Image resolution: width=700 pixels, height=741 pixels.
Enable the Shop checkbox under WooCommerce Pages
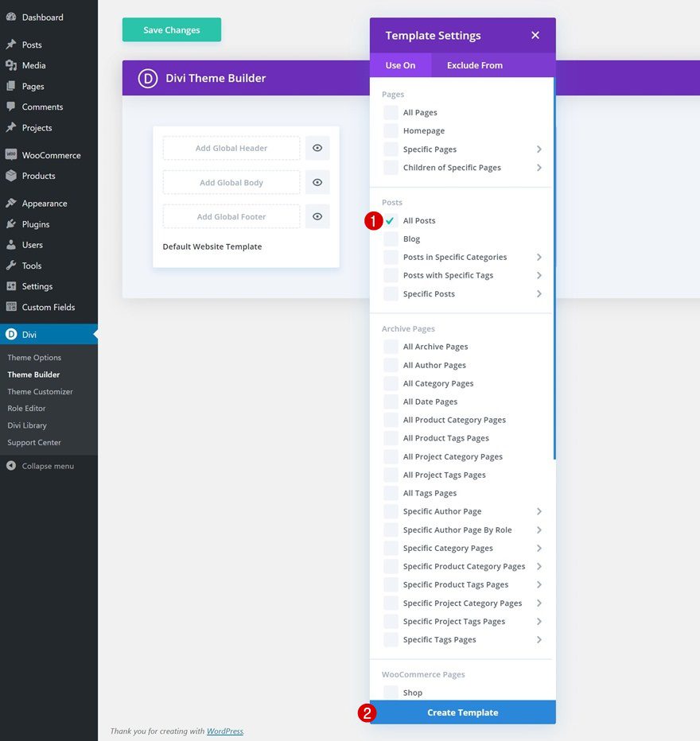390,693
